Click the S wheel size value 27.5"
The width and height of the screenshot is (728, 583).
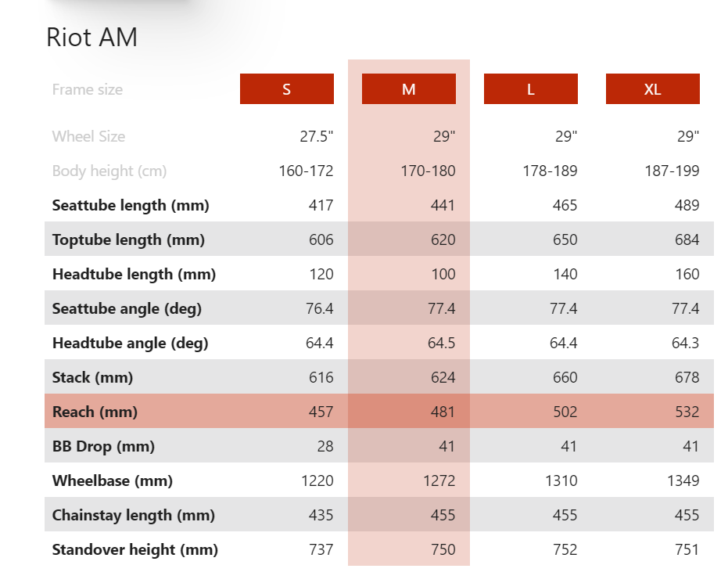click(315, 136)
